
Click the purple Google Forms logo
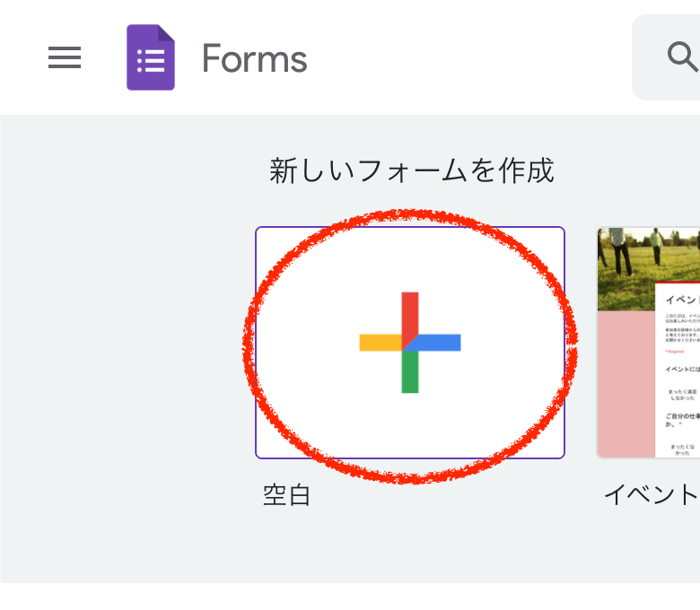150,58
